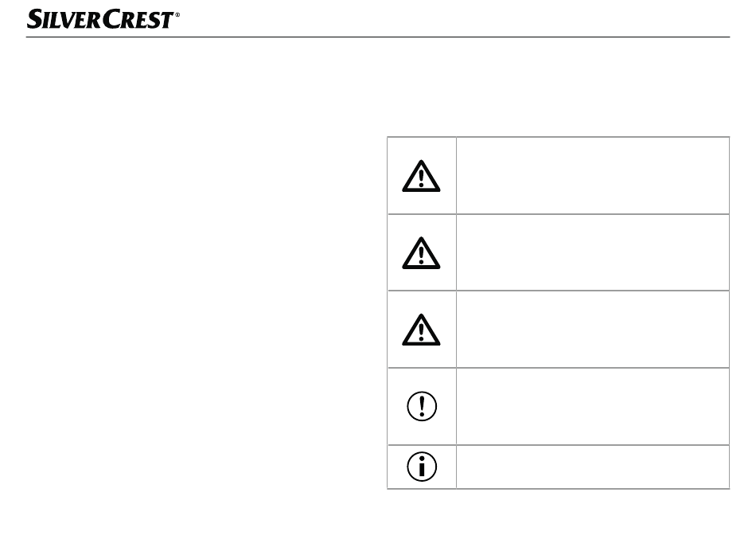The image size is (756, 543).
Task: Click the vertical divider between icon and text columns
Action: click(456, 313)
